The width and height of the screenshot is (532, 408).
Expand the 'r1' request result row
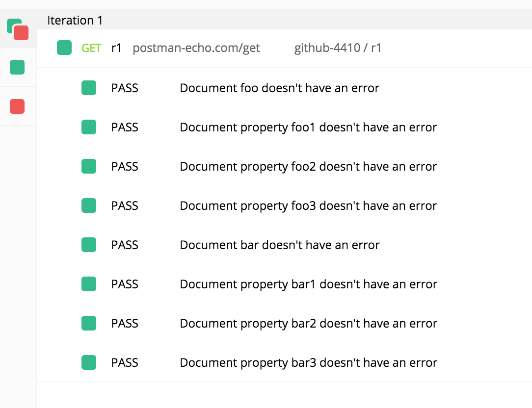pyautogui.click(x=116, y=48)
